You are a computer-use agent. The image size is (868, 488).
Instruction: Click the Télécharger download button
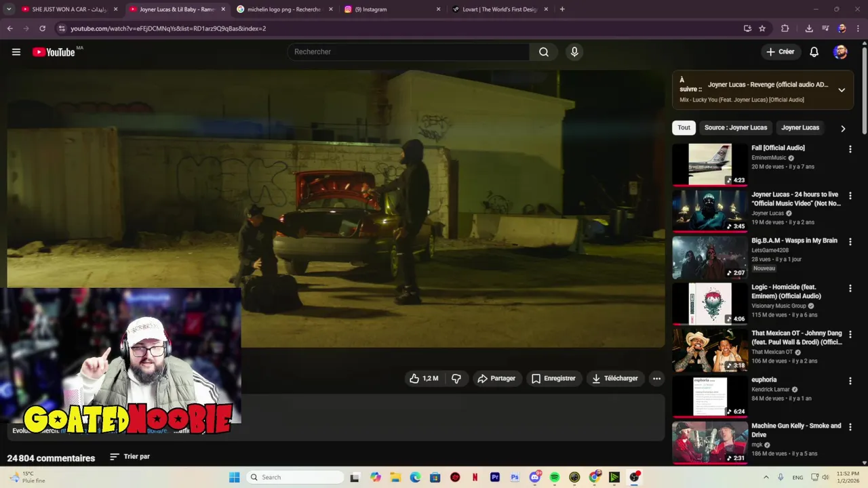(615, 379)
